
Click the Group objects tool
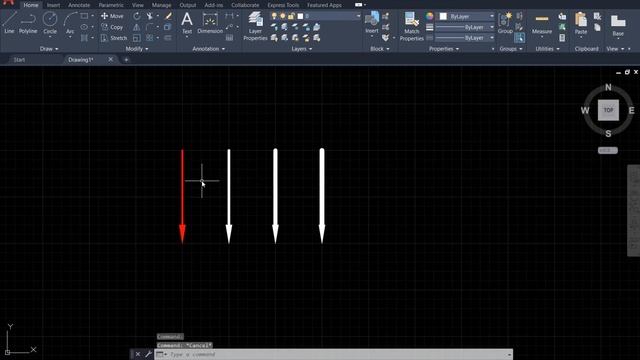pyautogui.click(x=505, y=23)
